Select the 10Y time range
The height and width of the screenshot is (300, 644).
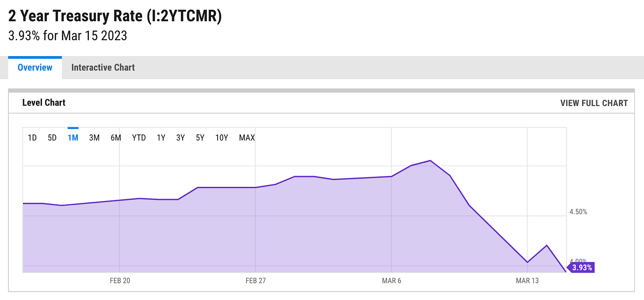(221, 137)
